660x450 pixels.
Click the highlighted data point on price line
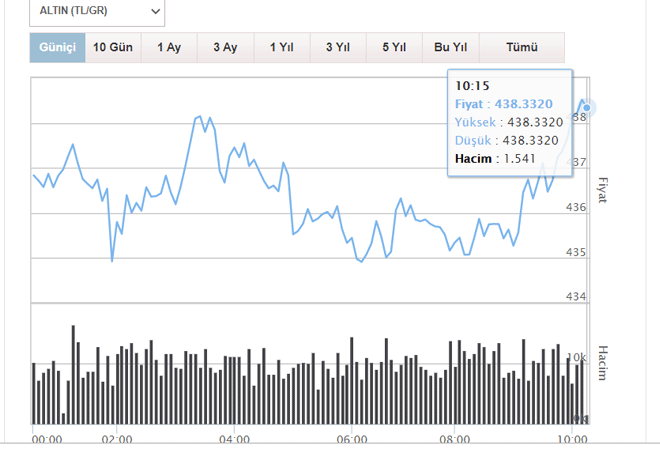click(587, 107)
